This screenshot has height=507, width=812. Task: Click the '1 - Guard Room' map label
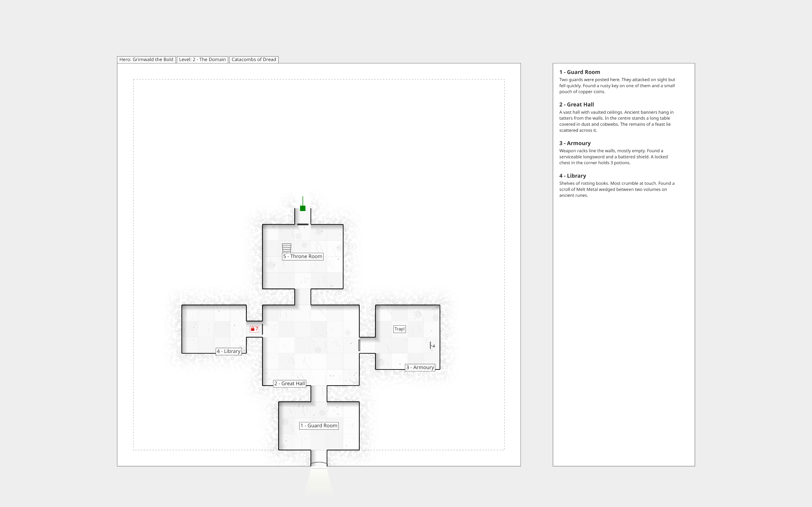click(319, 426)
